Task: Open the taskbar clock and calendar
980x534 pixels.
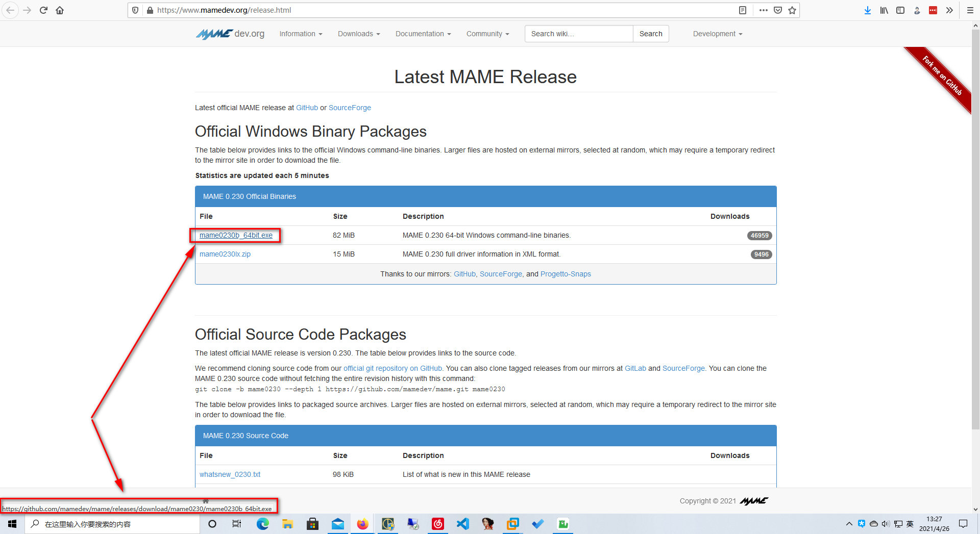Action: click(934, 524)
